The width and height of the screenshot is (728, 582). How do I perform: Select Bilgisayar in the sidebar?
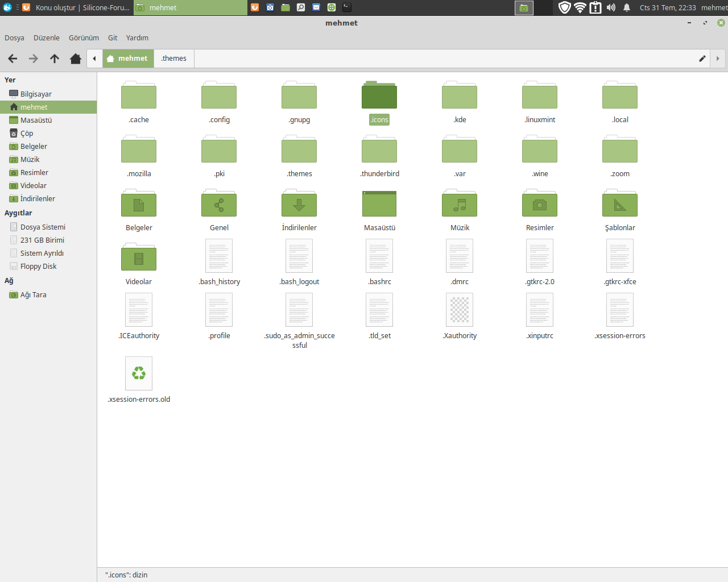(48, 94)
